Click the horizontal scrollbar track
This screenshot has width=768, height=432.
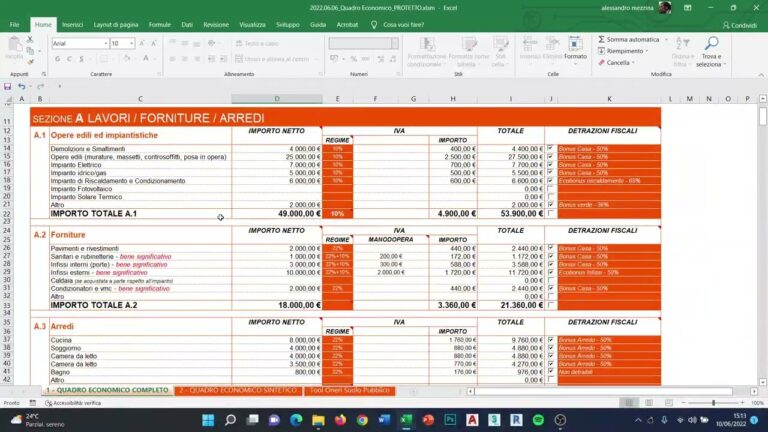pyautogui.click(x=603, y=391)
